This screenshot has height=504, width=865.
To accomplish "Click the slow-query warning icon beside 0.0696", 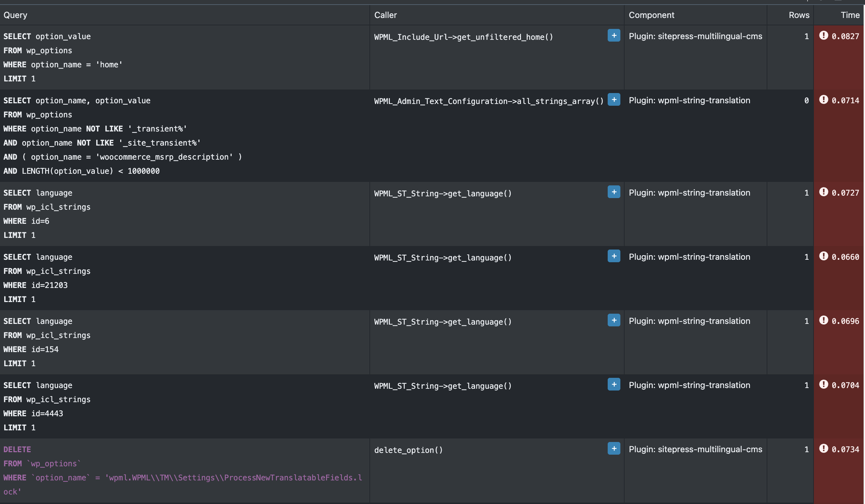I will pos(823,320).
